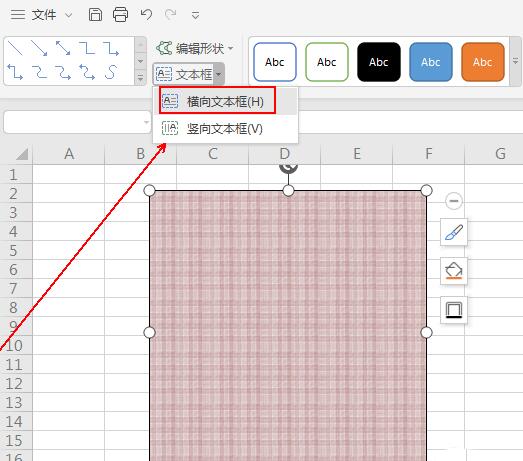
Task: Open the 编辑形状 dropdown arrow
Action: [x=230, y=49]
